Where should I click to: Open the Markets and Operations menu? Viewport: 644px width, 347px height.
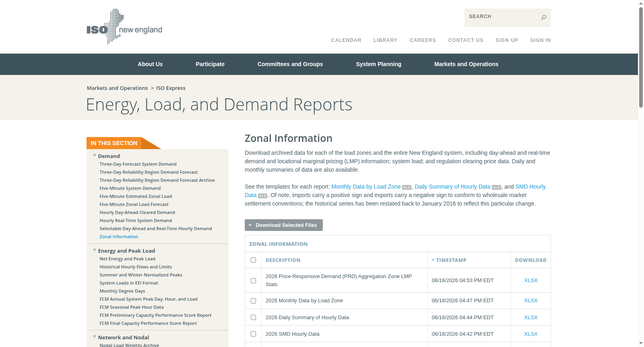point(466,64)
